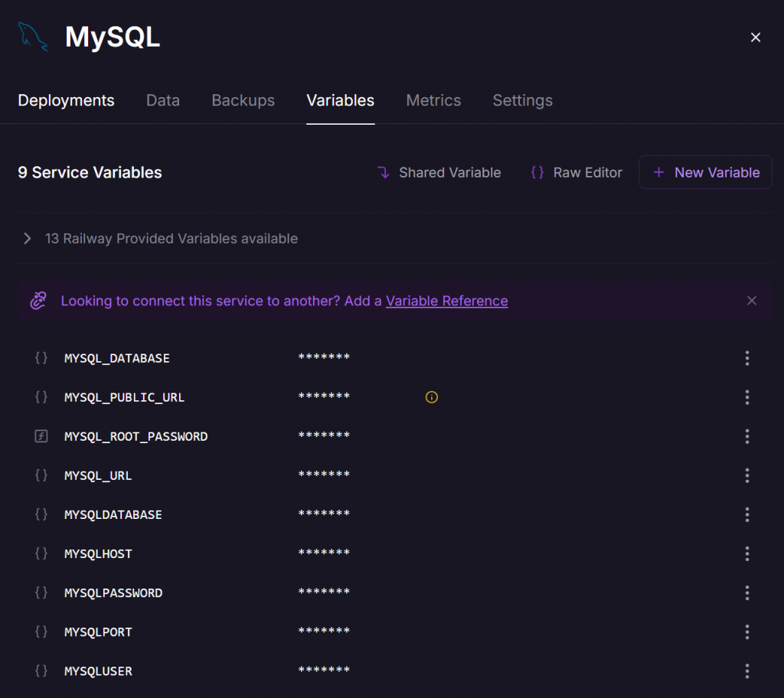This screenshot has width=784, height=698.
Task: Switch to the Data tab
Action: click(x=163, y=100)
